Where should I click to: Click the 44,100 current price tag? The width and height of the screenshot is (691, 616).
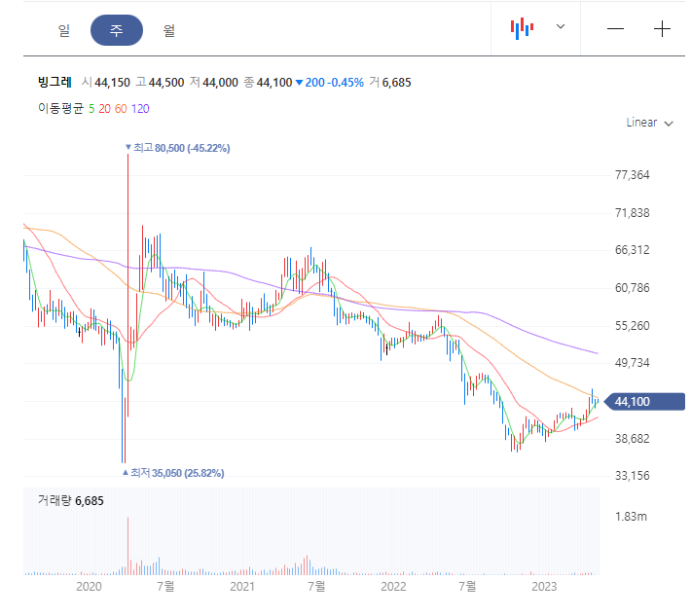click(x=644, y=401)
